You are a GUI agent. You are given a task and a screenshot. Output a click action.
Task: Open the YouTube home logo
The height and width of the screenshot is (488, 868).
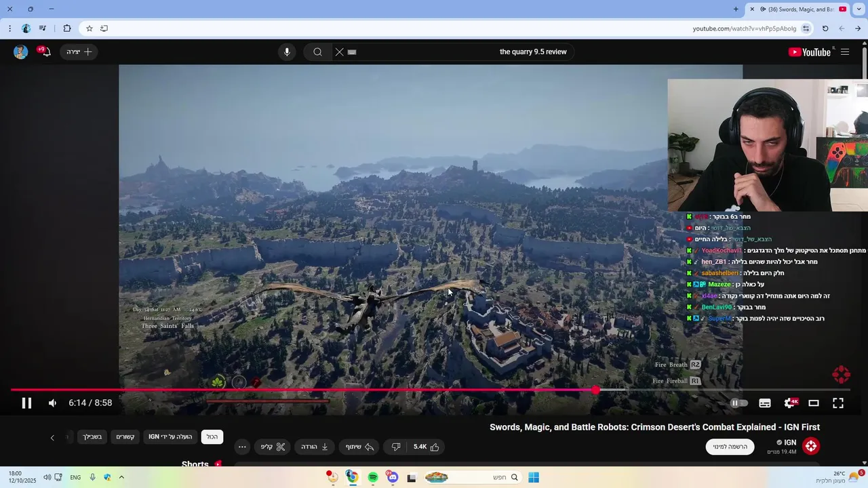[x=810, y=52]
